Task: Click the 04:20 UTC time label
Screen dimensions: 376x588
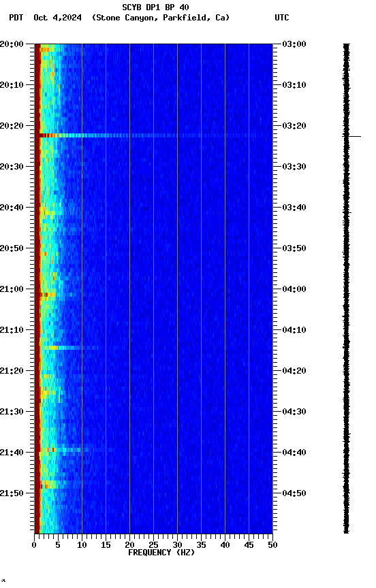Action: [x=294, y=372]
